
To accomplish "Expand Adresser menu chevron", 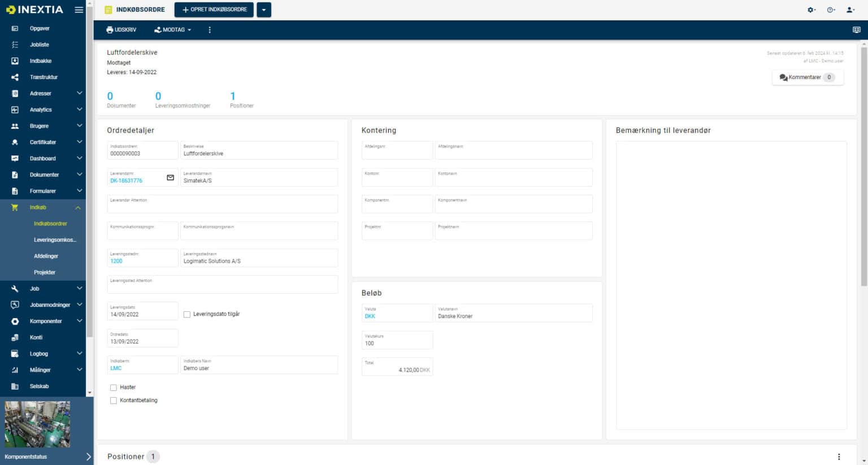I will point(79,93).
